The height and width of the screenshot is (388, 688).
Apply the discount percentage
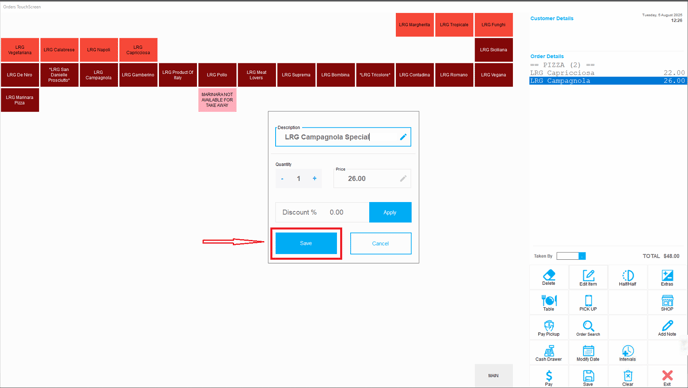pyautogui.click(x=390, y=212)
